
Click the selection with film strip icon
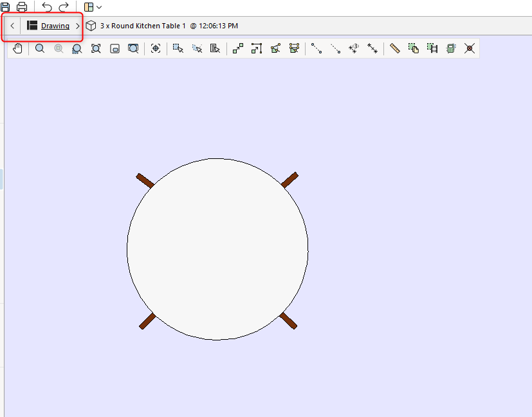432,48
